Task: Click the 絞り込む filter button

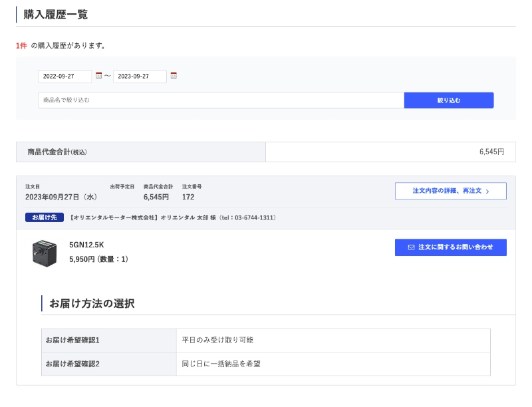Action: click(450, 100)
